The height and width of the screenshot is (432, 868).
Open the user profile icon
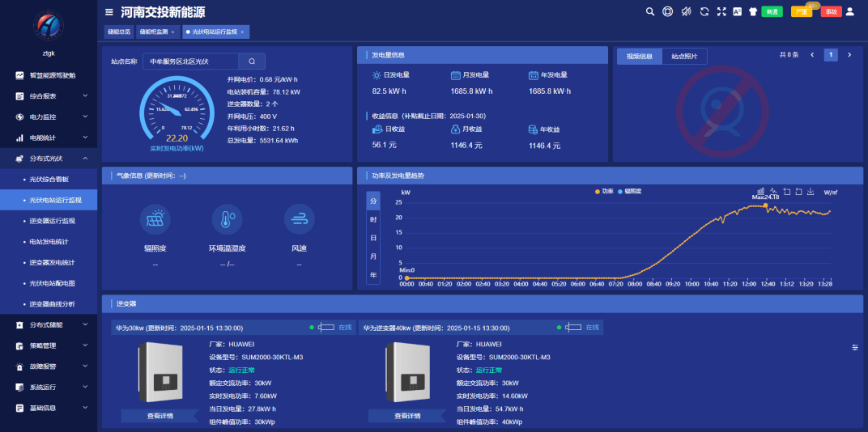coord(849,11)
